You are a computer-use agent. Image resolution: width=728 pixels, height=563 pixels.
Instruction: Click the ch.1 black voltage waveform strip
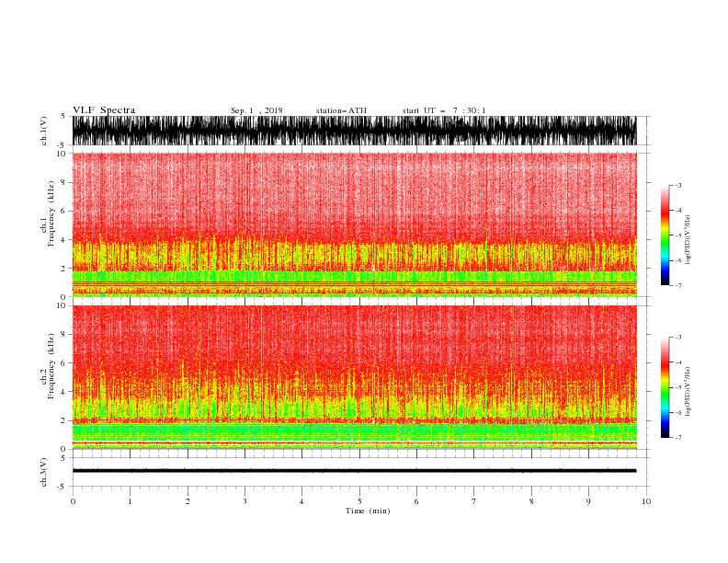tap(354, 131)
